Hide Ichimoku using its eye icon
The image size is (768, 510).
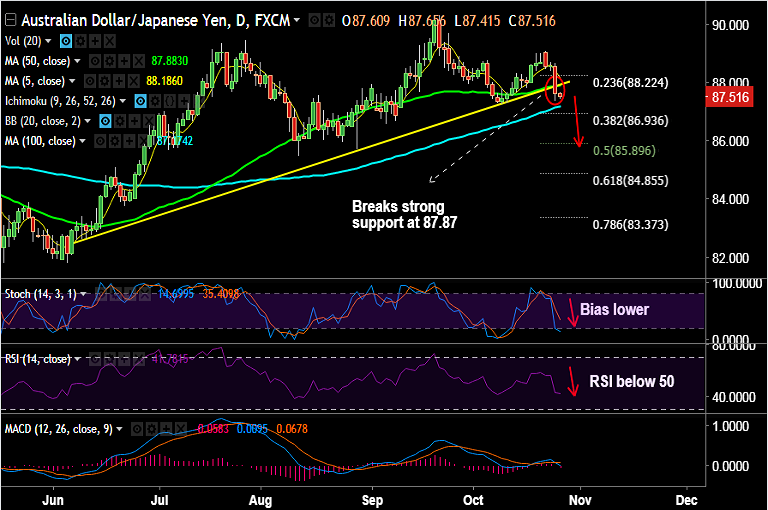click(x=140, y=101)
